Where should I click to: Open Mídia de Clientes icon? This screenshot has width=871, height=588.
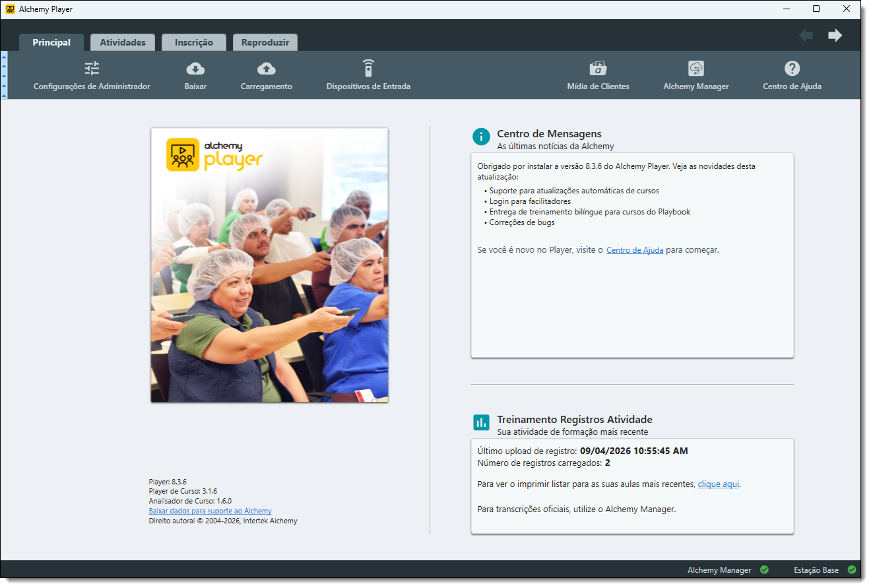pos(598,69)
